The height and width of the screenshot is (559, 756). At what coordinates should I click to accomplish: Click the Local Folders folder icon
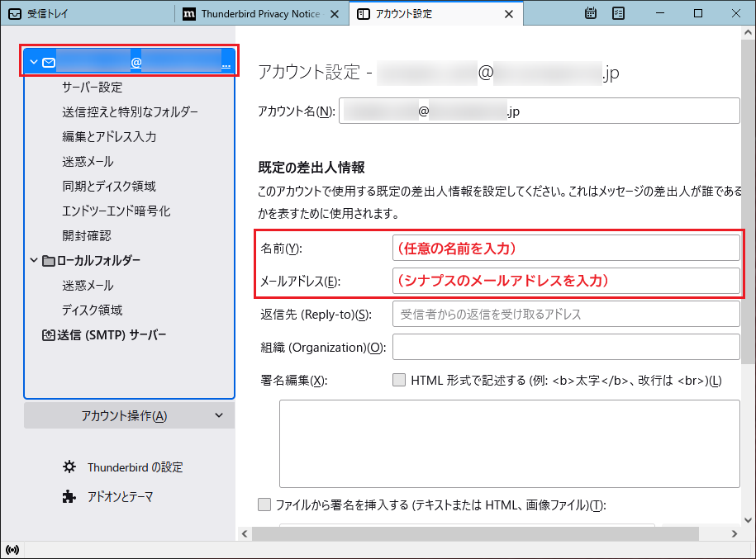point(49,261)
